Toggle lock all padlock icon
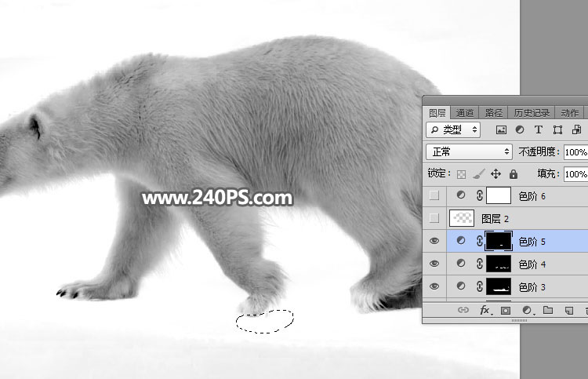This screenshot has width=588, height=379. click(514, 173)
